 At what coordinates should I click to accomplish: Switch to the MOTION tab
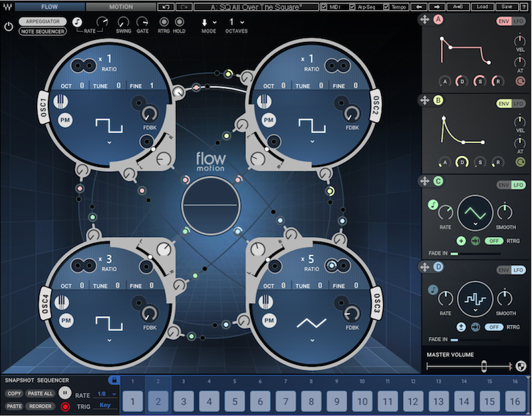point(121,7)
